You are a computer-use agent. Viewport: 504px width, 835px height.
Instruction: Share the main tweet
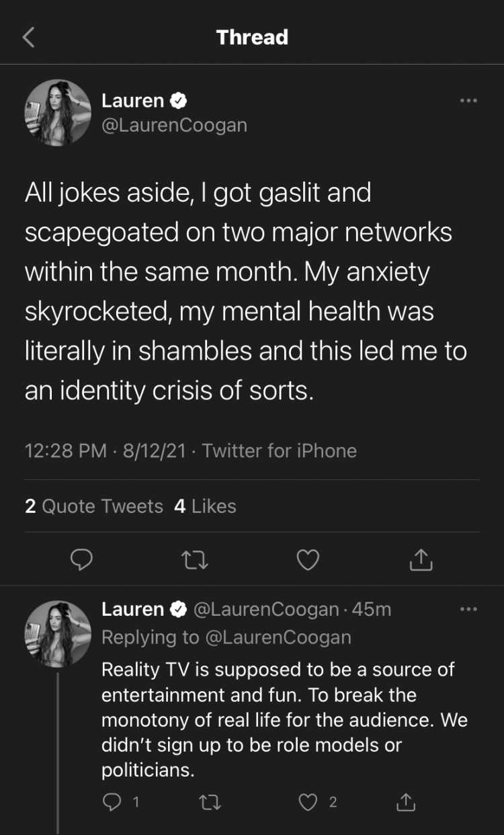(x=421, y=559)
